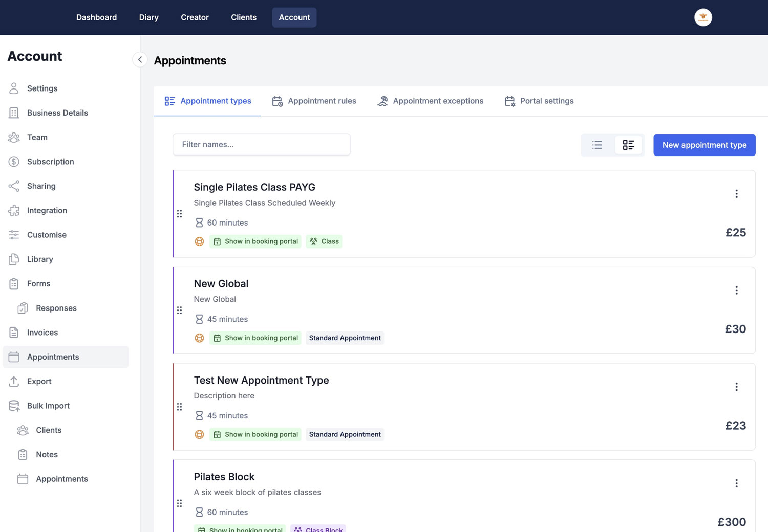Go to Diary in top navigation
Screen dimensions: 768x532
pyautogui.click(x=148, y=17)
